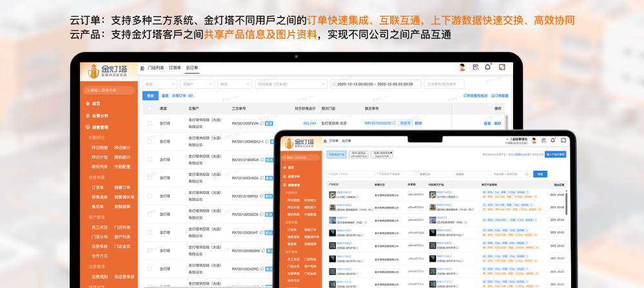The width and height of the screenshot is (644, 288).
Task: Click the blue 搜索 button on the tablet
Action: [x=540, y=174]
